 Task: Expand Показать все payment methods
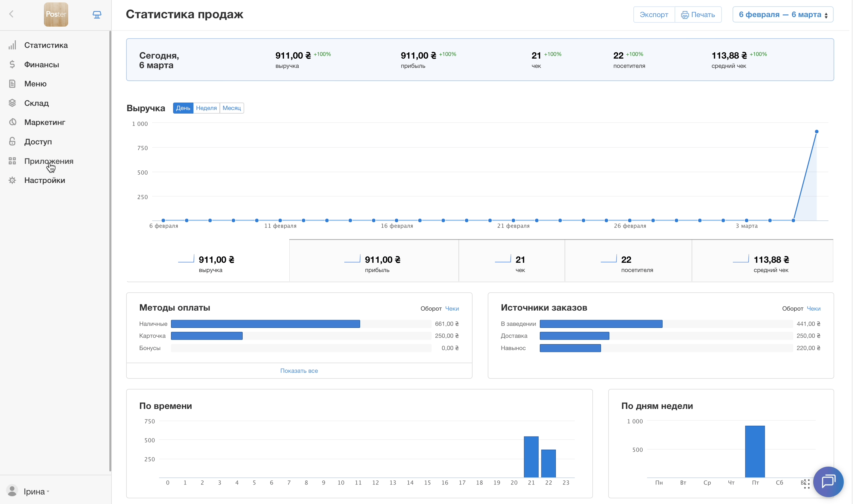point(299,371)
